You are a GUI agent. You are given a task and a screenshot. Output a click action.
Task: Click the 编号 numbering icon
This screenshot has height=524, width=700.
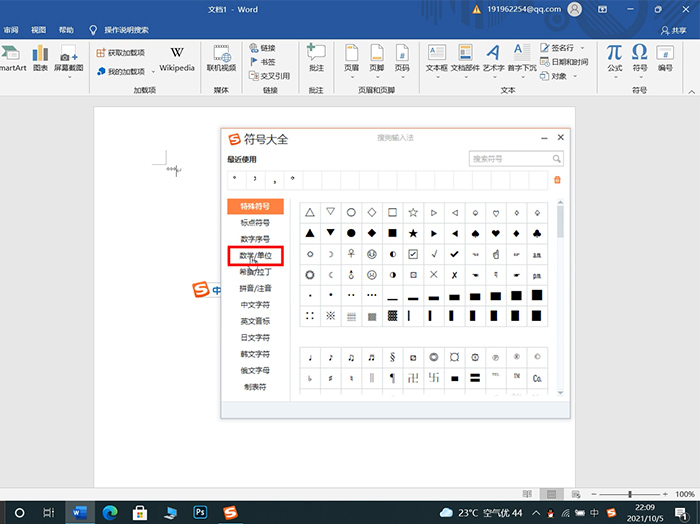tap(665, 58)
